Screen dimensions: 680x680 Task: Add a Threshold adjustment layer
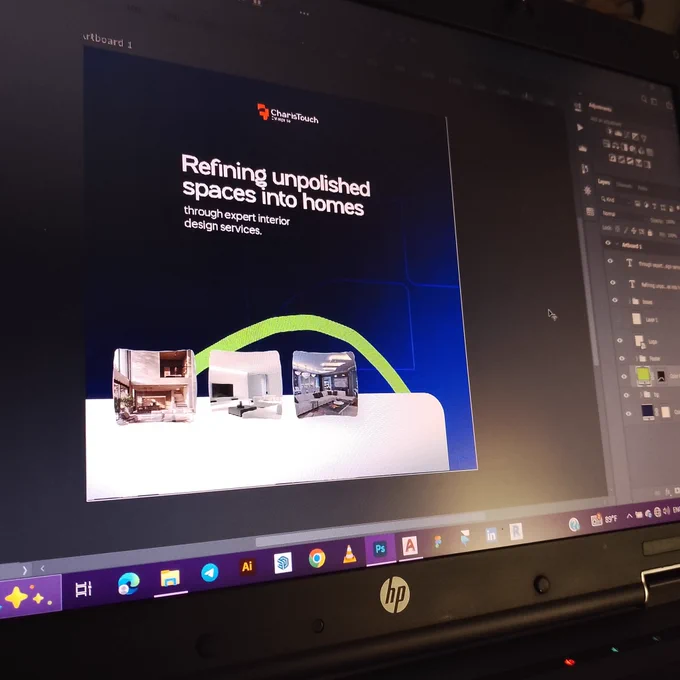630,161
